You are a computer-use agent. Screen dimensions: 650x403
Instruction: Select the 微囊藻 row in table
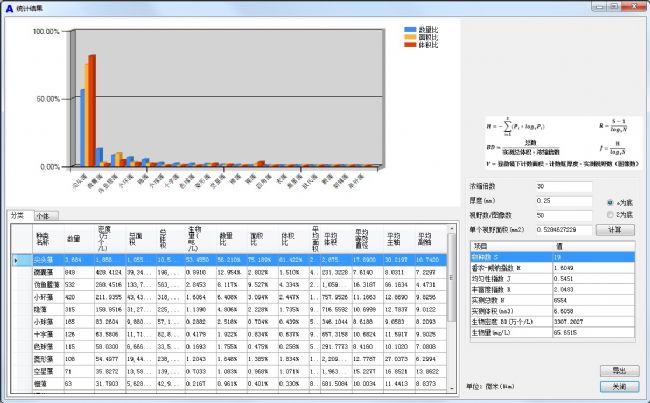click(48, 271)
